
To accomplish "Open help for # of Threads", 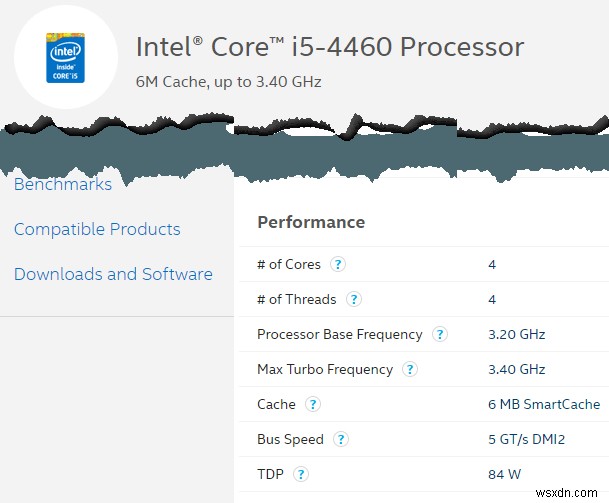I will (353, 299).
